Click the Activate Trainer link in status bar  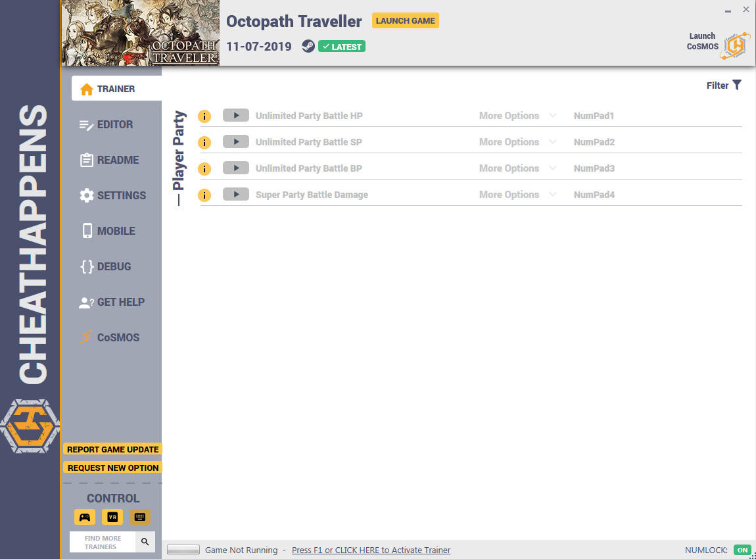(371, 550)
